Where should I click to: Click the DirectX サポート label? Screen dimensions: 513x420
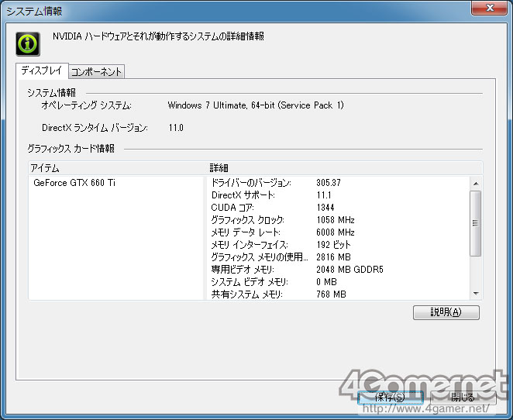[243, 195]
